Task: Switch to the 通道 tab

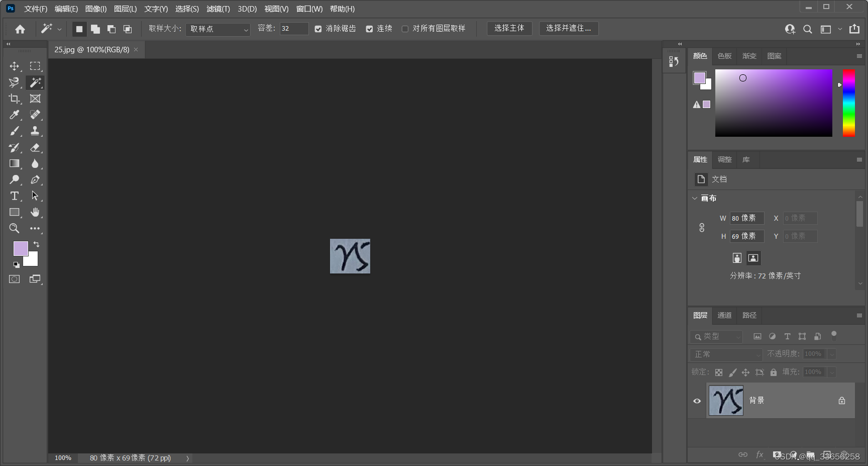Action: (724, 315)
